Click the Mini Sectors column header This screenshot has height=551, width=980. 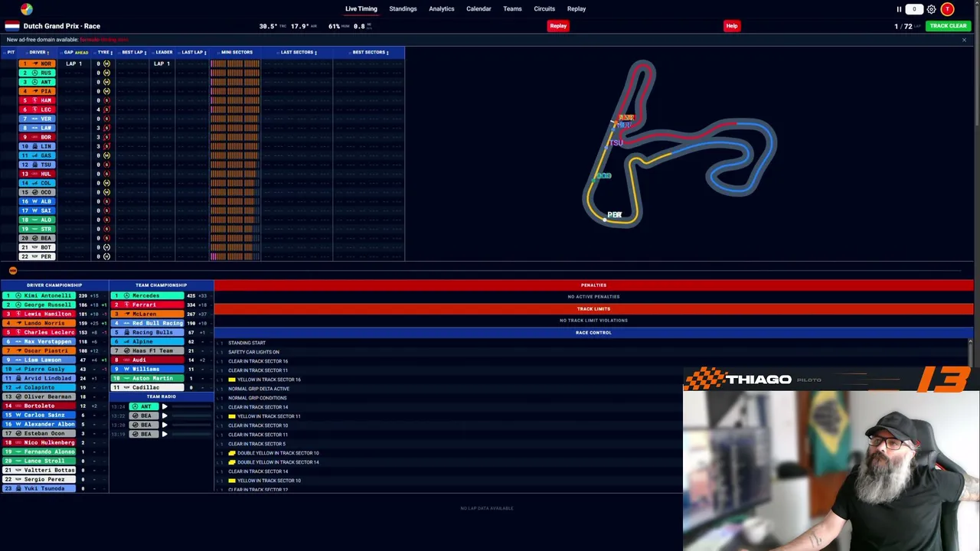click(237, 53)
